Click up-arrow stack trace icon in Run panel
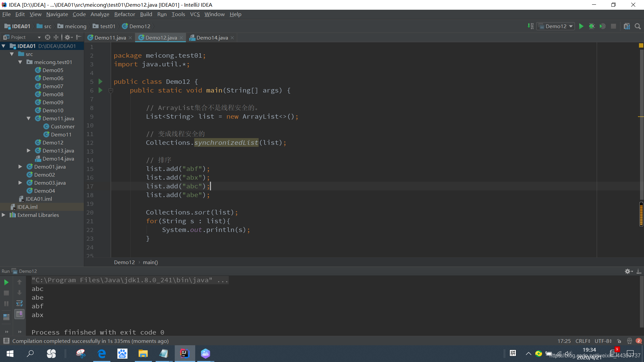Viewport: 644px width, 362px height. [19, 282]
